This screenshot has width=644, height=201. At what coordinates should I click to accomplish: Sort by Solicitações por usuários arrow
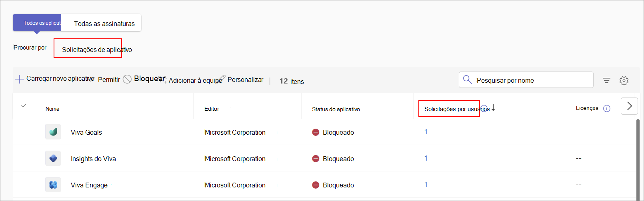(494, 107)
